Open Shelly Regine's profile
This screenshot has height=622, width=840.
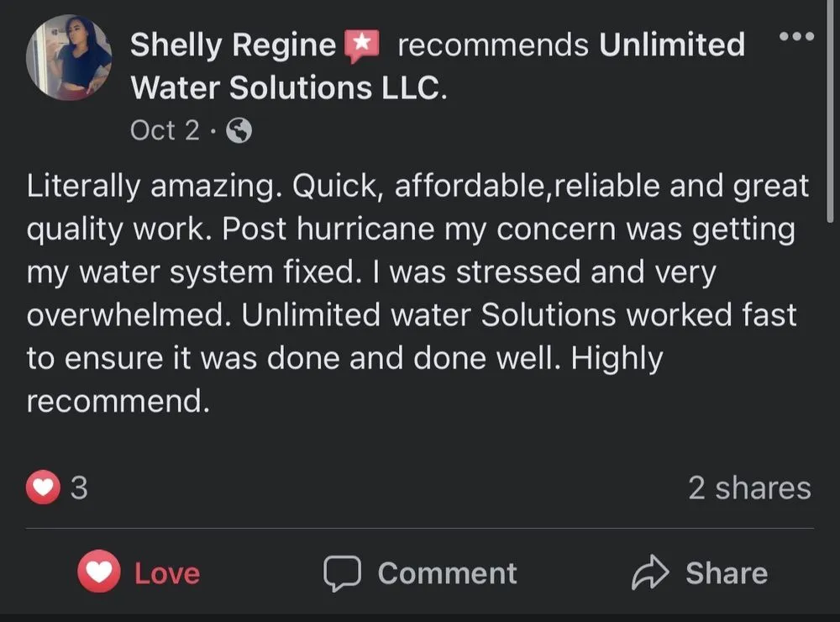tap(231, 44)
